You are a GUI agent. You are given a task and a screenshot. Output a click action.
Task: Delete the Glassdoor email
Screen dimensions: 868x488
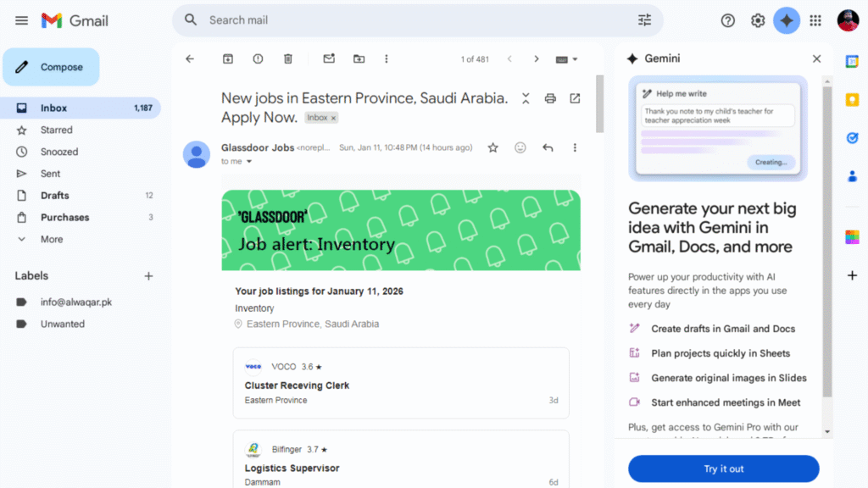(x=287, y=58)
